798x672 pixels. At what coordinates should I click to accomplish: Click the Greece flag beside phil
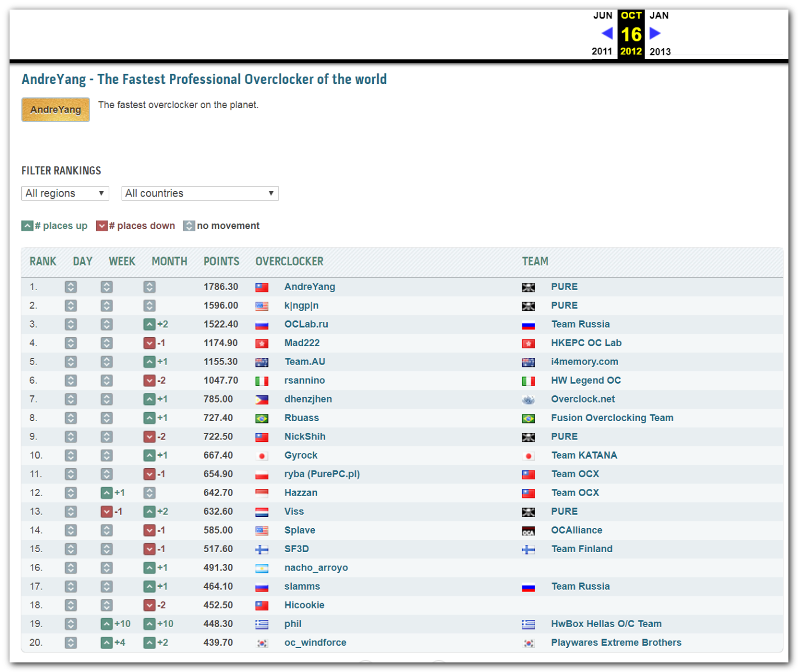click(x=262, y=625)
